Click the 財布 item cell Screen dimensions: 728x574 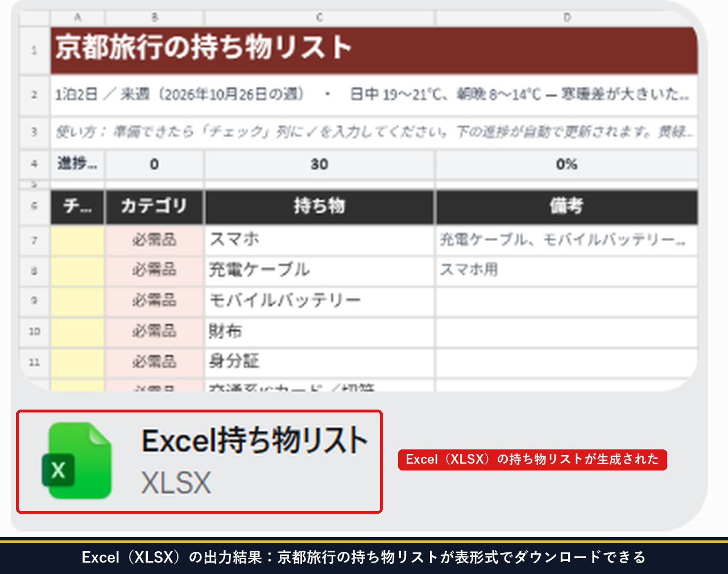tap(320, 332)
